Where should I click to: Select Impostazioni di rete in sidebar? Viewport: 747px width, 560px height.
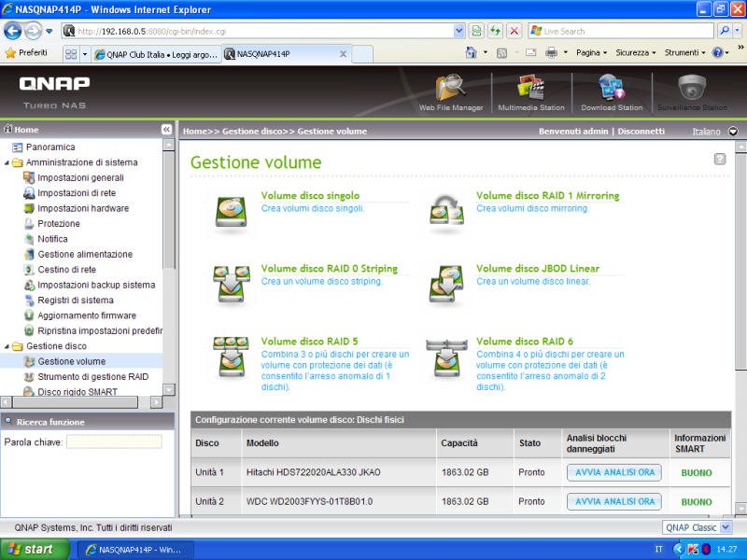click(77, 193)
